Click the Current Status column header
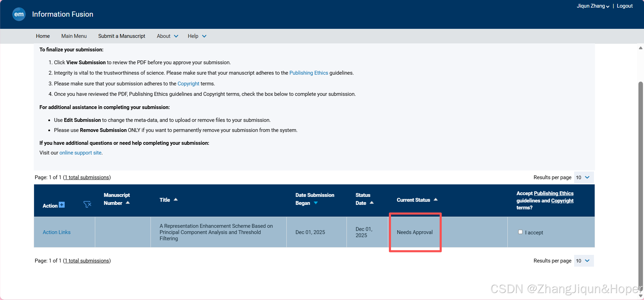 413,200
